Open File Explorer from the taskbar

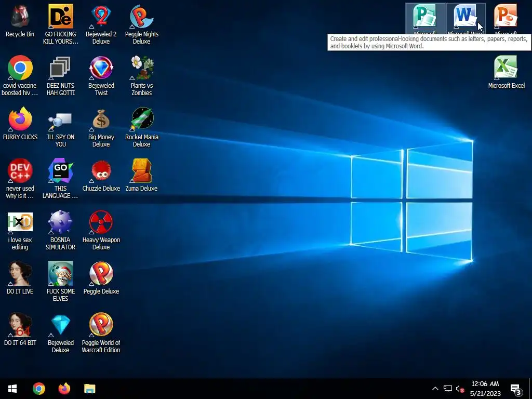(x=89, y=389)
